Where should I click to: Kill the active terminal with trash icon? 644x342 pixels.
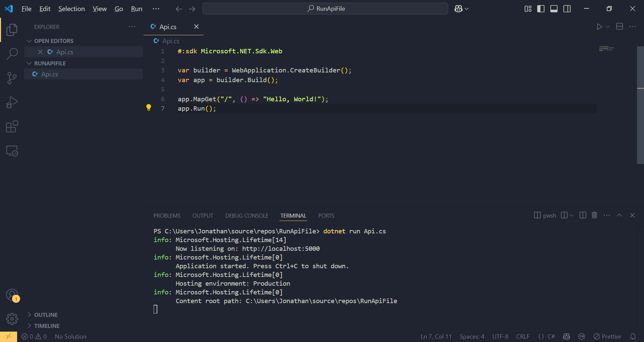pos(594,215)
